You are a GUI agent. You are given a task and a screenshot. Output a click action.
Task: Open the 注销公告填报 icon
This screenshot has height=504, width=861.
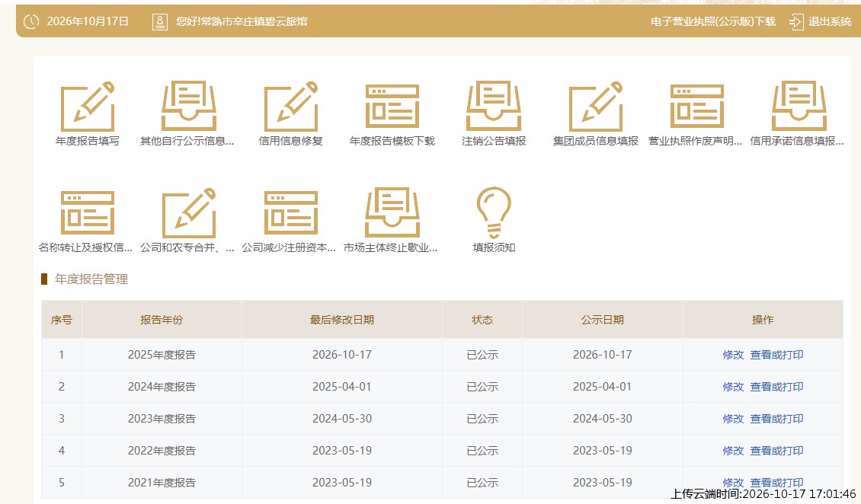(x=494, y=107)
